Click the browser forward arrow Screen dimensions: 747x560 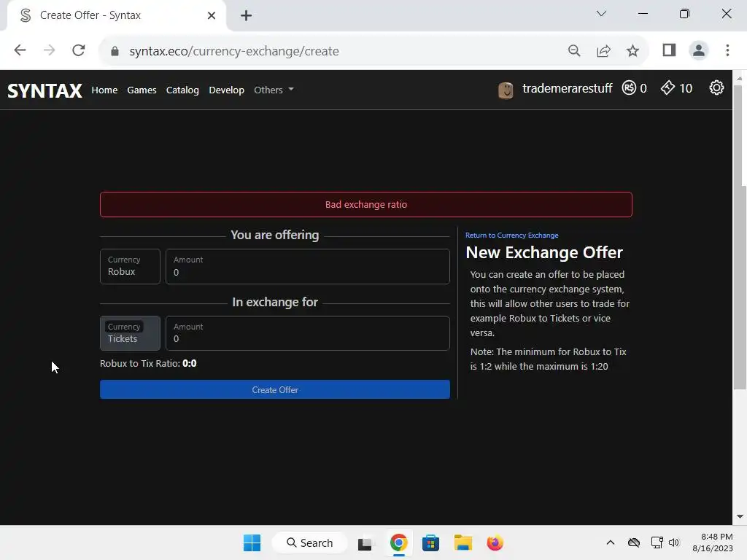tap(49, 50)
